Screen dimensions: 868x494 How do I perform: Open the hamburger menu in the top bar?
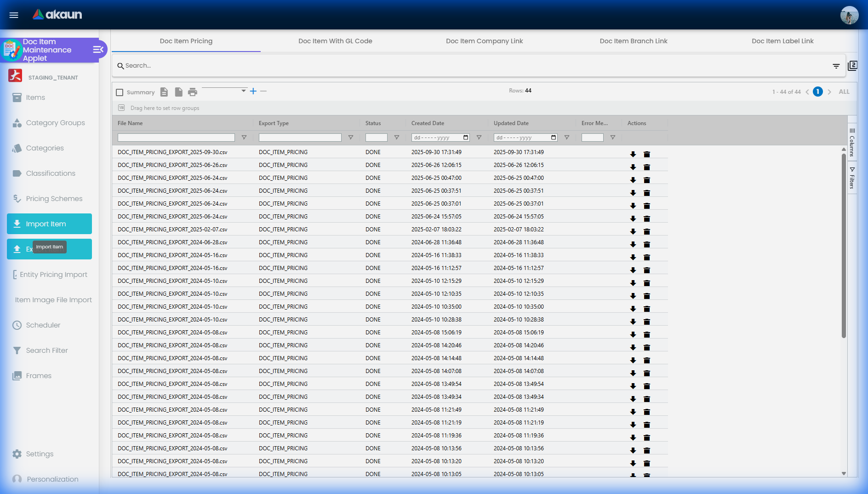[x=14, y=15]
